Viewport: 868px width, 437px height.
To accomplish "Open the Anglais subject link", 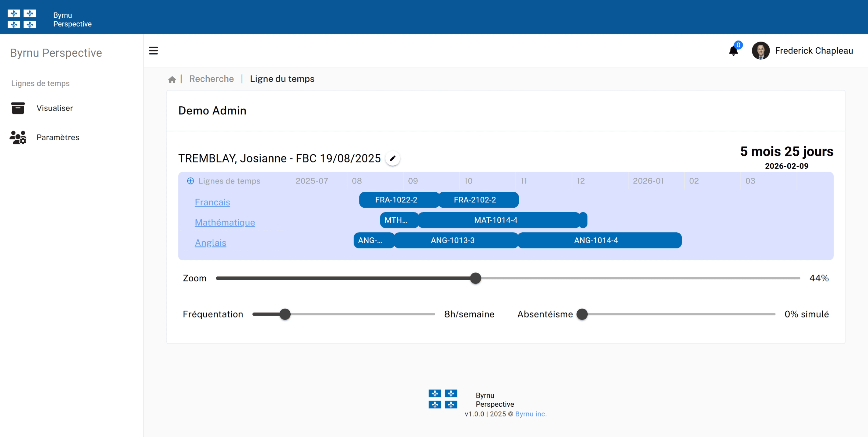I will (210, 243).
